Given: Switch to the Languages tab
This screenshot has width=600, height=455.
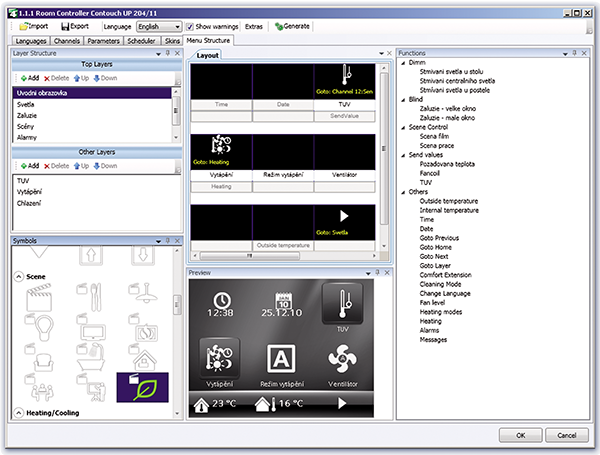Looking at the screenshot, I should [31, 41].
